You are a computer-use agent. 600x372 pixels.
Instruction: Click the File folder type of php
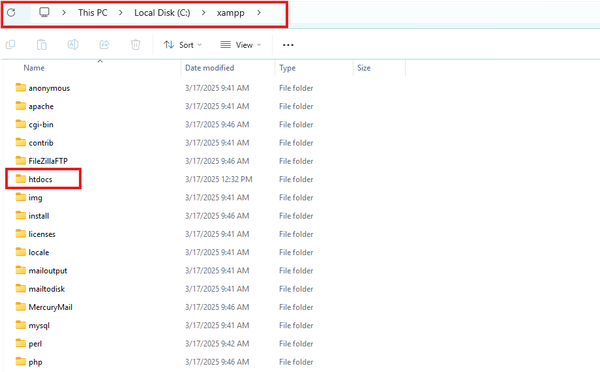296,362
